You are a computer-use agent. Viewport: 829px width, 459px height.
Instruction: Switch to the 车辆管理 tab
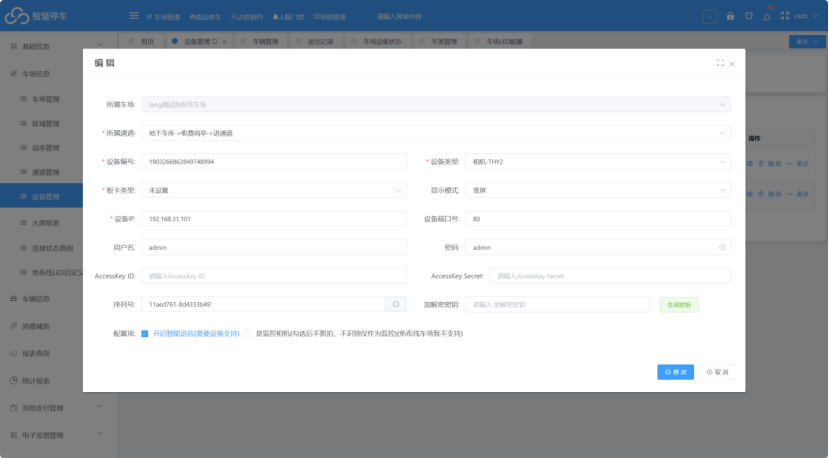point(260,41)
